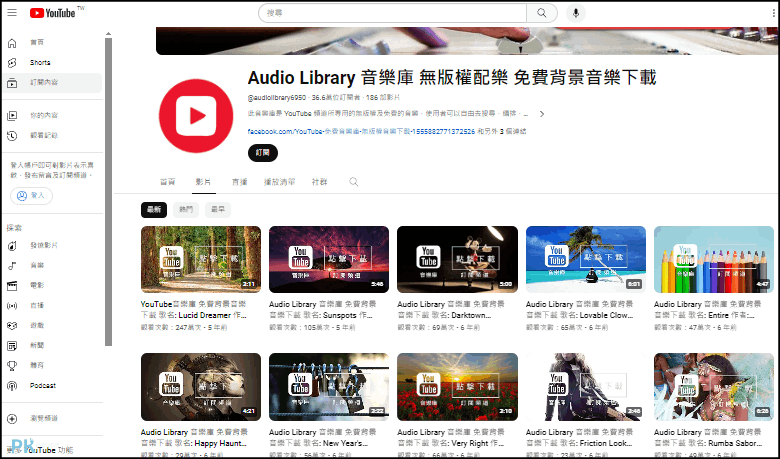Select the Popular sort chip
Screen dimensions: 780x459
point(186,209)
